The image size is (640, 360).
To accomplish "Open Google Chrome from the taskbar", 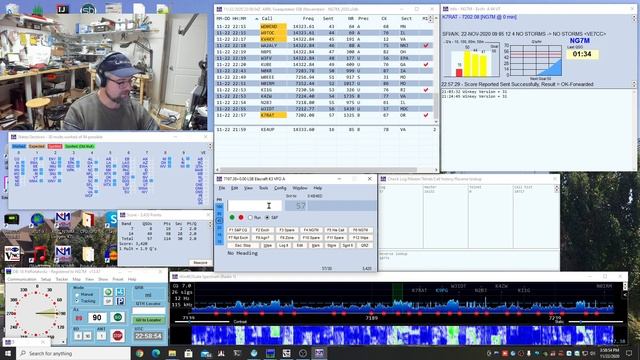I will tap(140, 353).
